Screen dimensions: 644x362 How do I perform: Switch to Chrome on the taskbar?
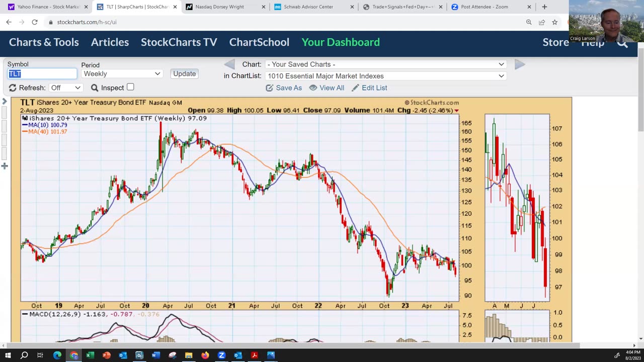coord(74,355)
